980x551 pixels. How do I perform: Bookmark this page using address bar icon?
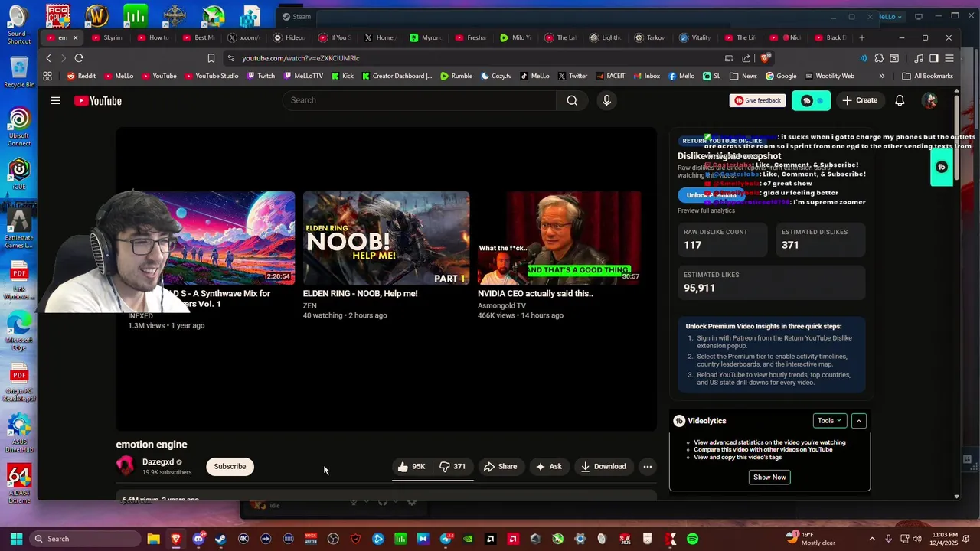(211, 58)
